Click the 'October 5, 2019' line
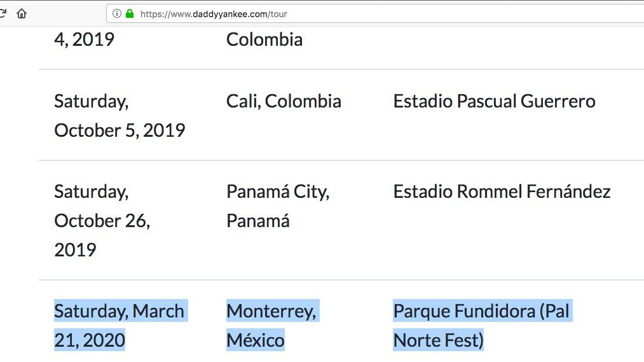The height and width of the screenshot is (362, 644). (120, 130)
